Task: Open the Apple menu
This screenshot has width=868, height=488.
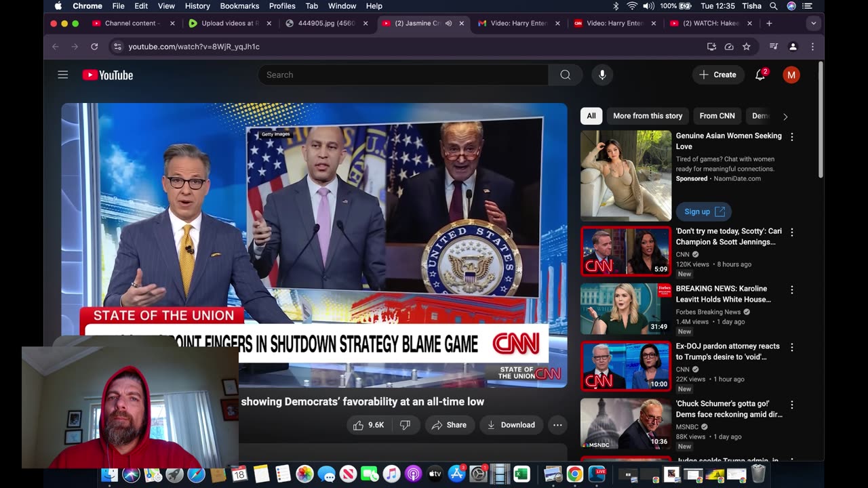Action: 58,6
